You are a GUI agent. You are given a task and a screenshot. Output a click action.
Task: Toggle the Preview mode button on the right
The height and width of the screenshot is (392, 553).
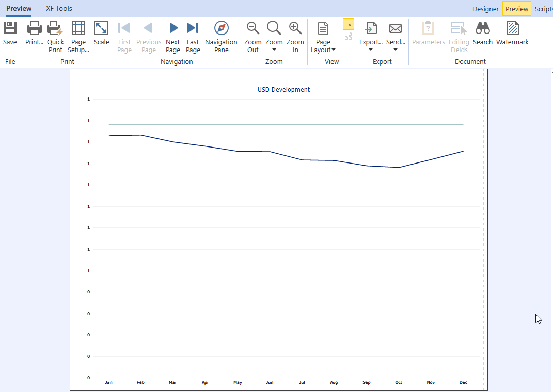click(516, 9)
